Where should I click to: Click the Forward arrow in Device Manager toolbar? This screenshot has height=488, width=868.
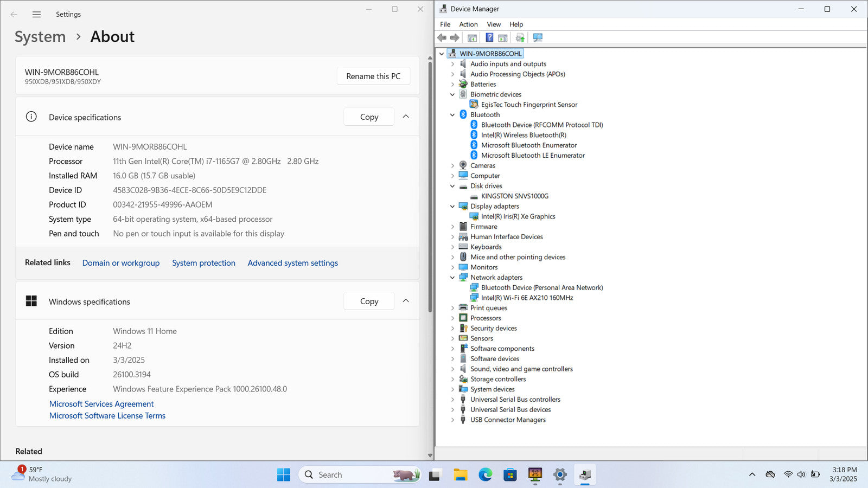[455, 37]
